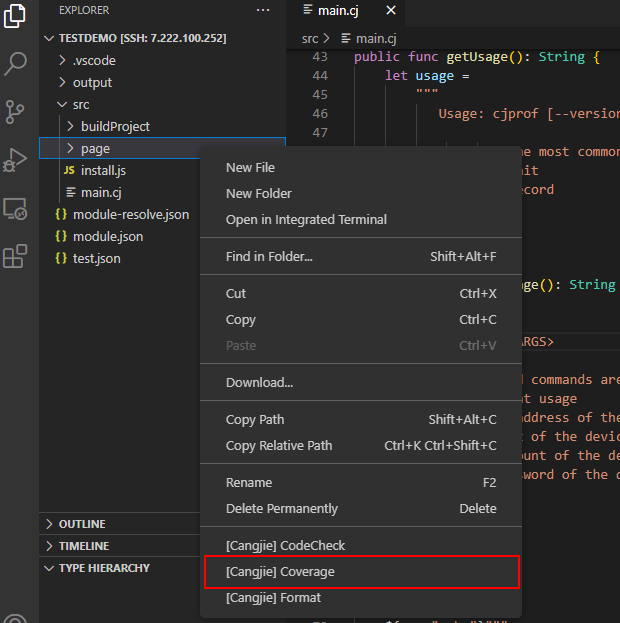Screen dimensions: 620x623
Task: Open the Run and Debug view
Action: tap(16, 160)
